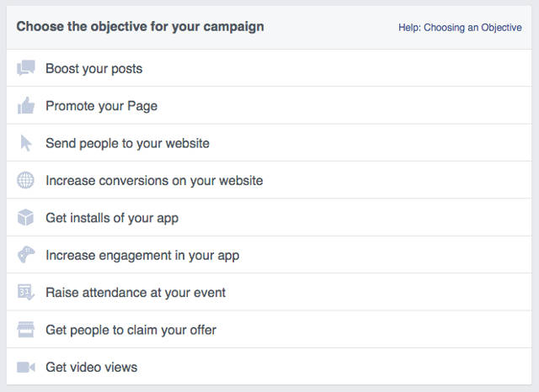
Task: Select Increase engagement in your app
Action: click(142, 256)
